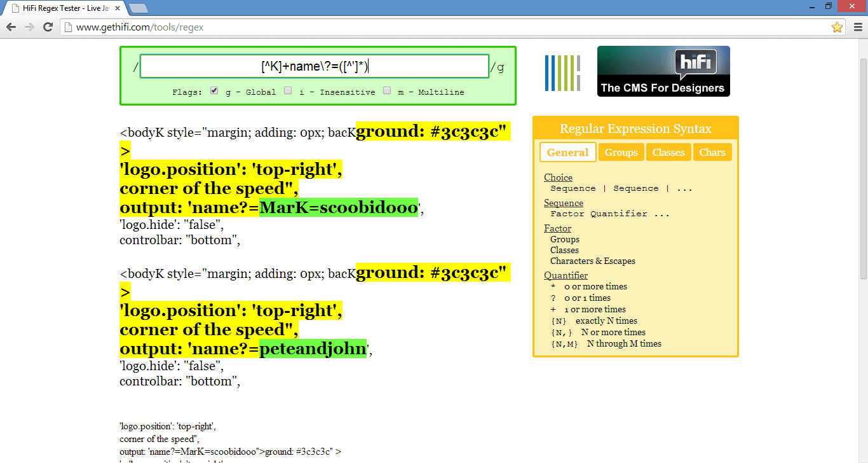Open the Chars syntax tab
The height and width of the screenshot is (463, 868).
click(712, 152)
